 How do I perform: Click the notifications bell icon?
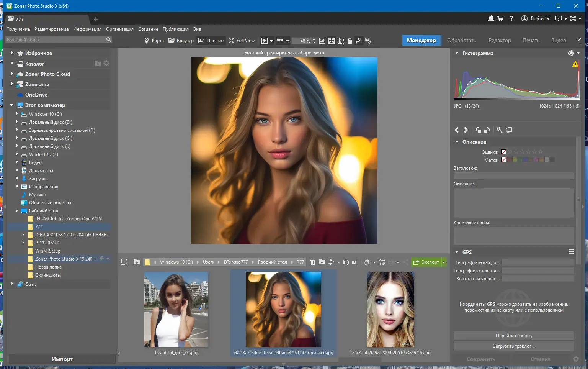point(491,18)
